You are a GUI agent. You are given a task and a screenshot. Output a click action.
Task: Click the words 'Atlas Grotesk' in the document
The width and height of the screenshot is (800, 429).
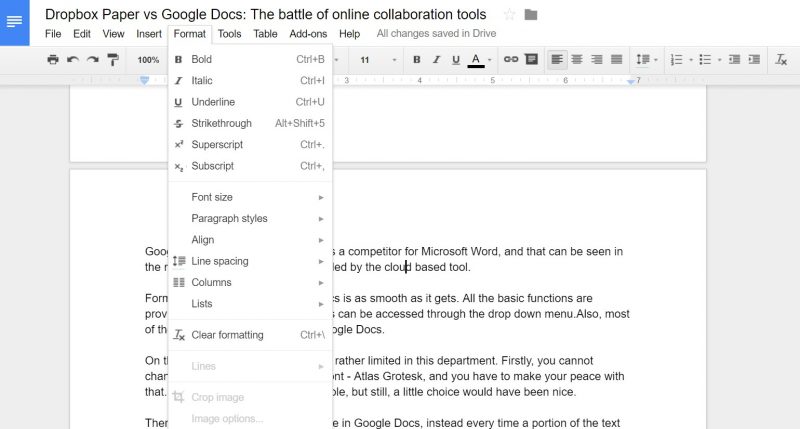pos(387,376)
